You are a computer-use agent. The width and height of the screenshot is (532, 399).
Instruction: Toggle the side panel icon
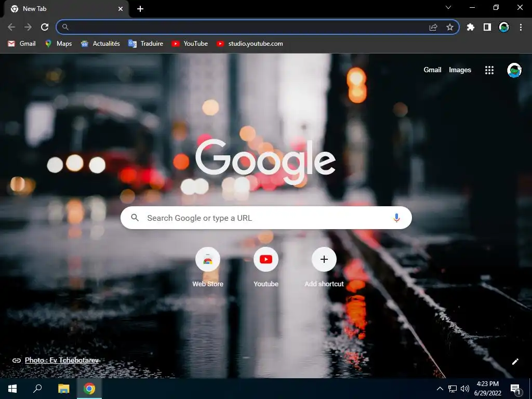click(487, 27)
